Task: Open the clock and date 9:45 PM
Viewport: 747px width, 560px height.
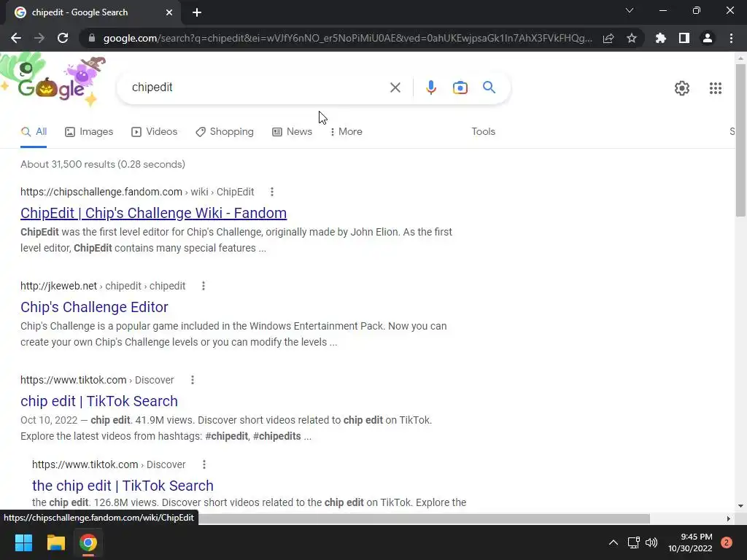Action: [x=690, y=542]
